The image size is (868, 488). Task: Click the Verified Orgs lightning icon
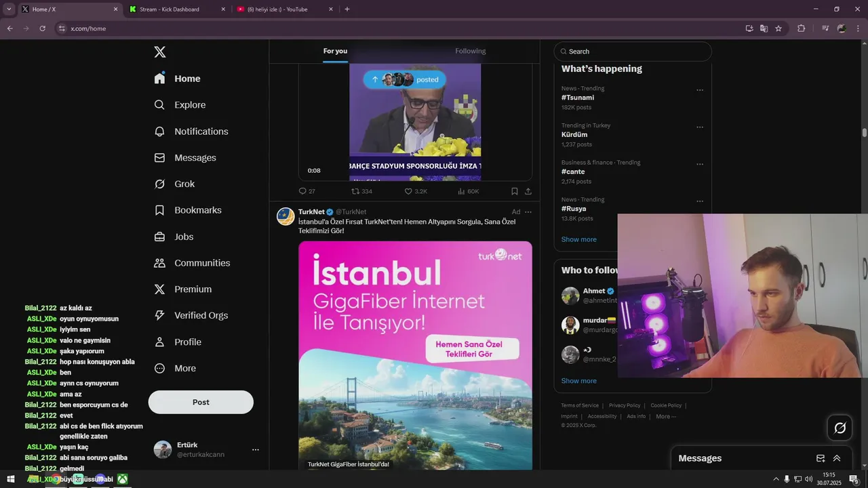pos(160,315)
